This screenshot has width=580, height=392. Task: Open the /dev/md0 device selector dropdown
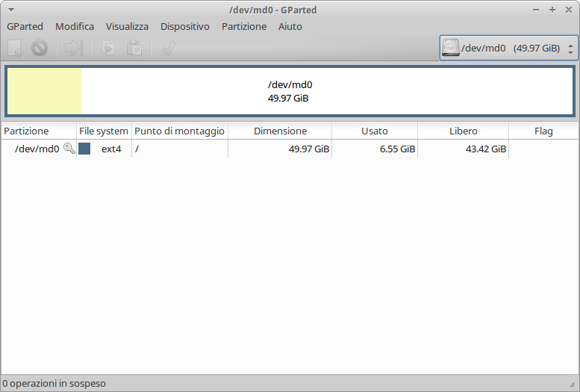(508, 49)
